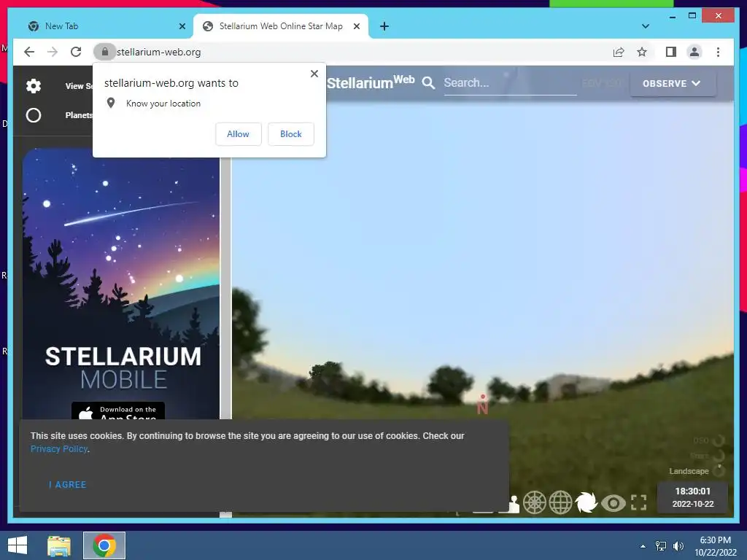This screenshot has width=747, height=560.
Task: Click the share this page icon
Action: pos(619,52)
